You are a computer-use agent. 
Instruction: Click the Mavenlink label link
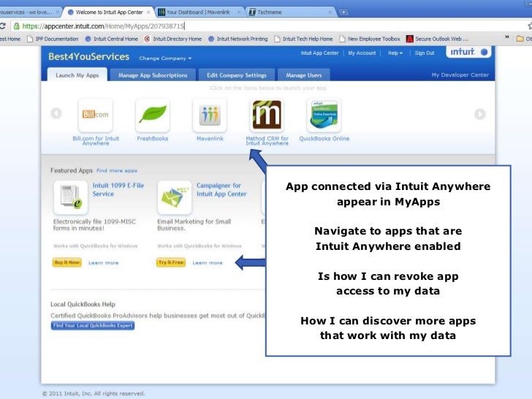point(210,138)
